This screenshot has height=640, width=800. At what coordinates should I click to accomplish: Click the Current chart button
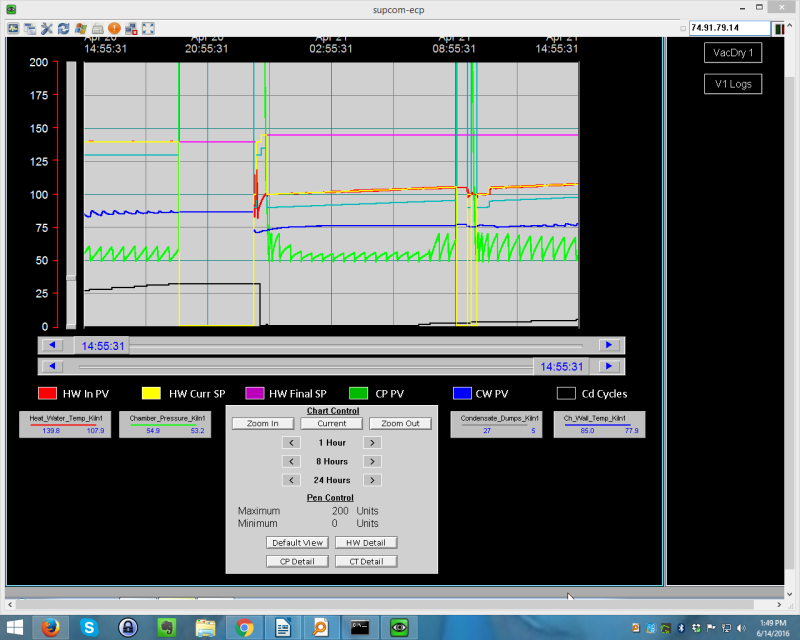(x=332, y=424)
